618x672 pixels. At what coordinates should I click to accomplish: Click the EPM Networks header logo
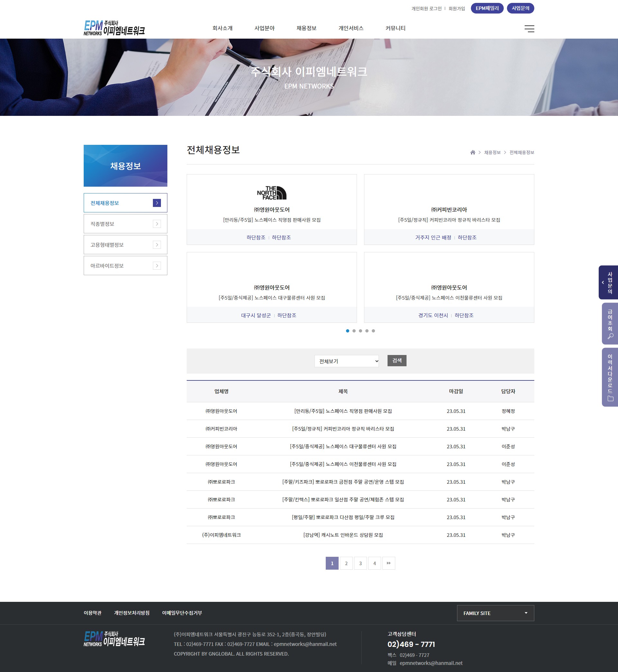click(x=114, y=28)
